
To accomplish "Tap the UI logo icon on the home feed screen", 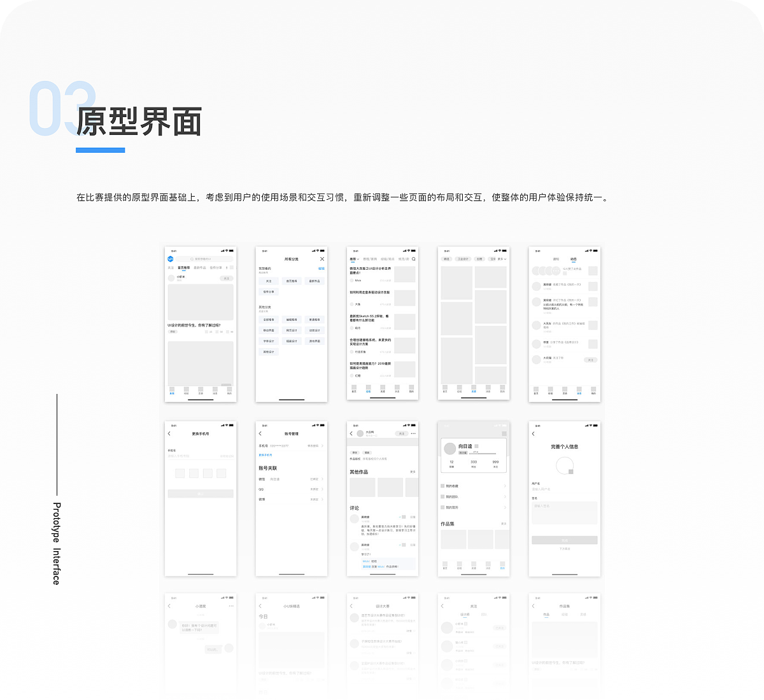I will pyautogui.click(x=170, y=259).
